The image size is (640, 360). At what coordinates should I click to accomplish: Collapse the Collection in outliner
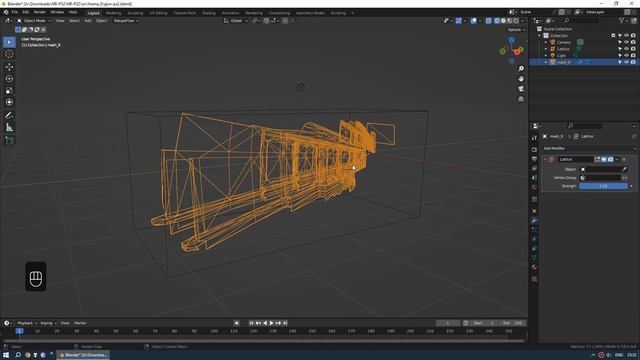pos(540,36)
